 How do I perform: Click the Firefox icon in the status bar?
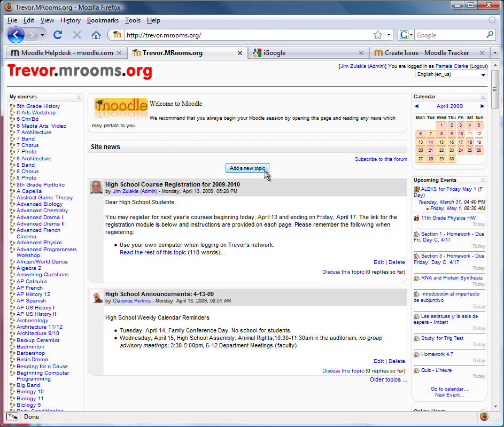point(484,416)
